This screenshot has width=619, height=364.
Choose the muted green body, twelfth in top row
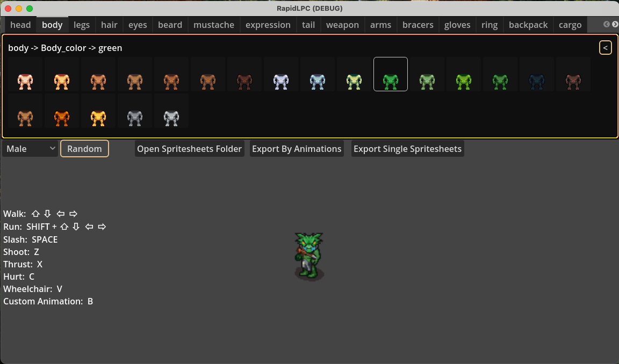point(427,74)
